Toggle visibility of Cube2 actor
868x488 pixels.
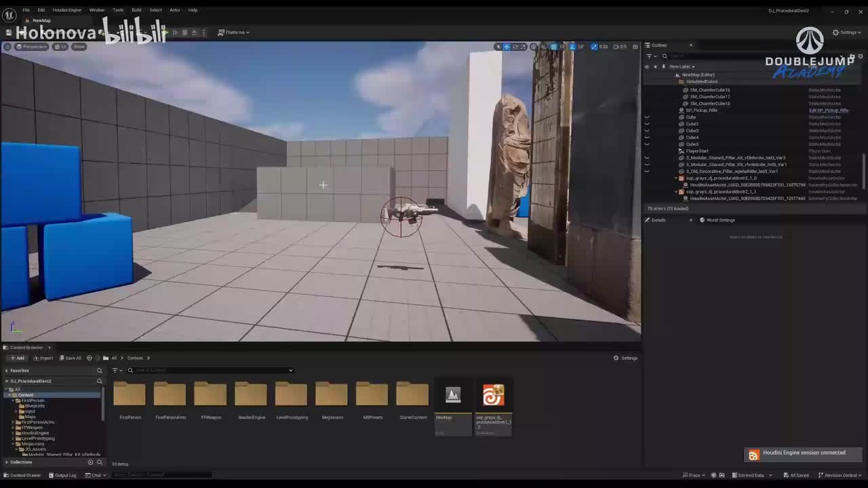tap(647, 124)
